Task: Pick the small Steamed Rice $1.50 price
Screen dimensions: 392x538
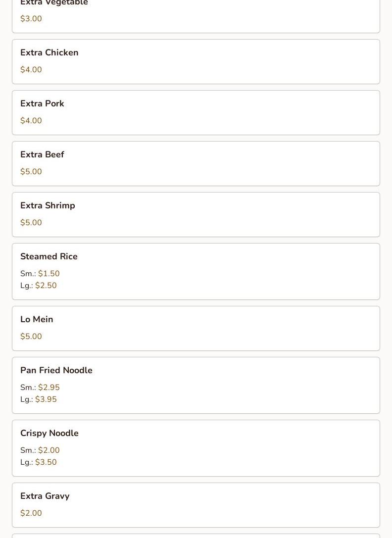Action: 49,274
